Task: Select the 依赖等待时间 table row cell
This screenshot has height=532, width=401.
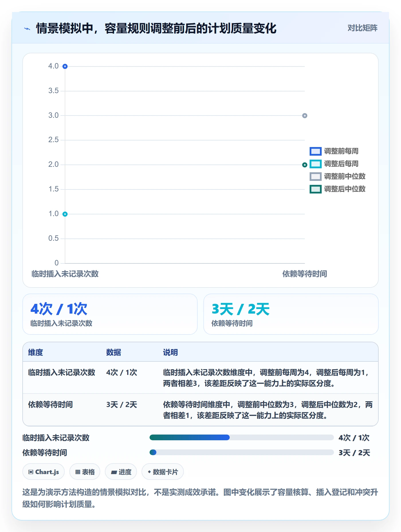Action: click(50, 404)
